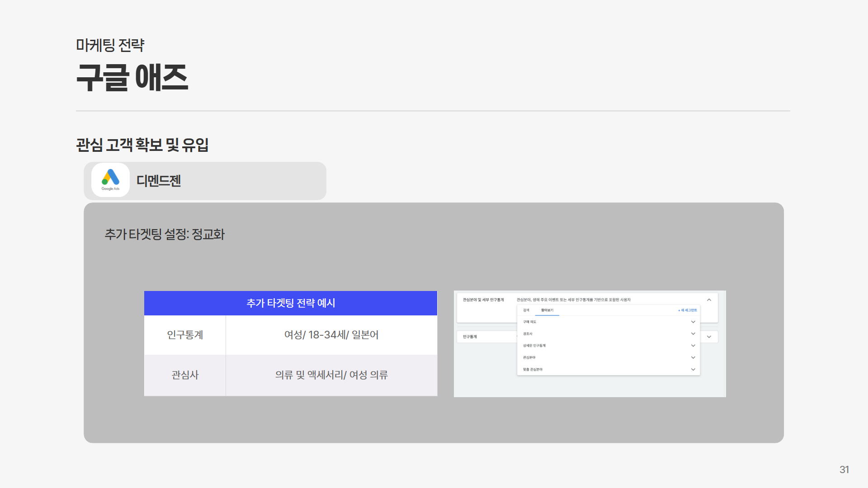Viewport: 868px width, 488px height.
Task: Select the 찾아보기 tab
Action: pyautogui.click(x=547, y=310)
